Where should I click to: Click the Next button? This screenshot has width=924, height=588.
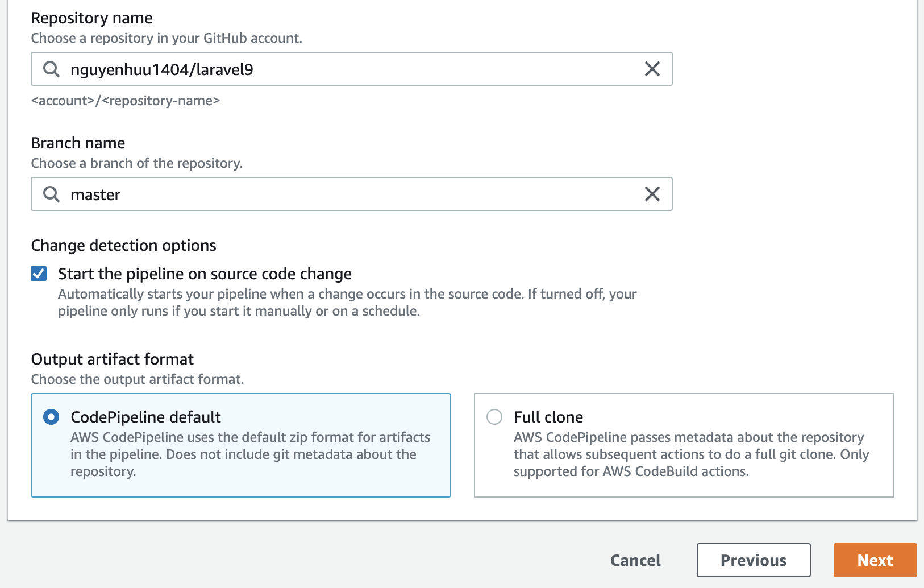(875, 560)
